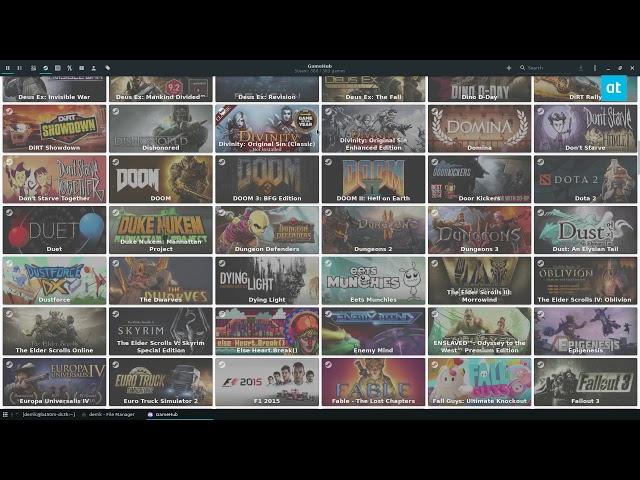The image size is (640, 480).
Task: Open the Duet game card
Action: point(54,230)
